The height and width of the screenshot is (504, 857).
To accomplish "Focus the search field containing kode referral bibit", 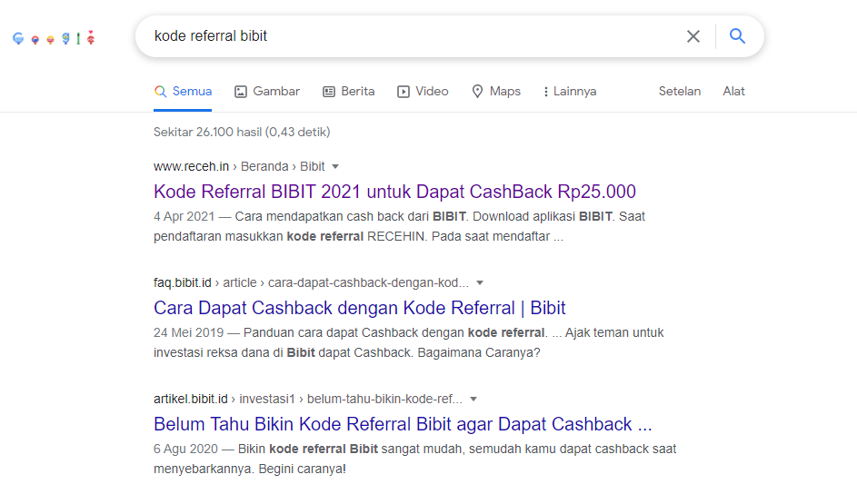I will click(x=415, y=36).
